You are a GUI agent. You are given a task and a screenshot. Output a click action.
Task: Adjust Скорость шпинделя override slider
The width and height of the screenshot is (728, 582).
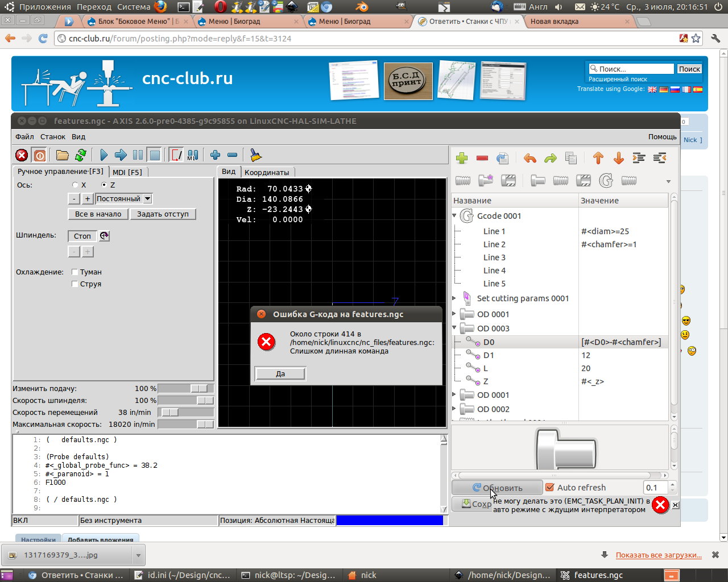(x=186, y=400)
